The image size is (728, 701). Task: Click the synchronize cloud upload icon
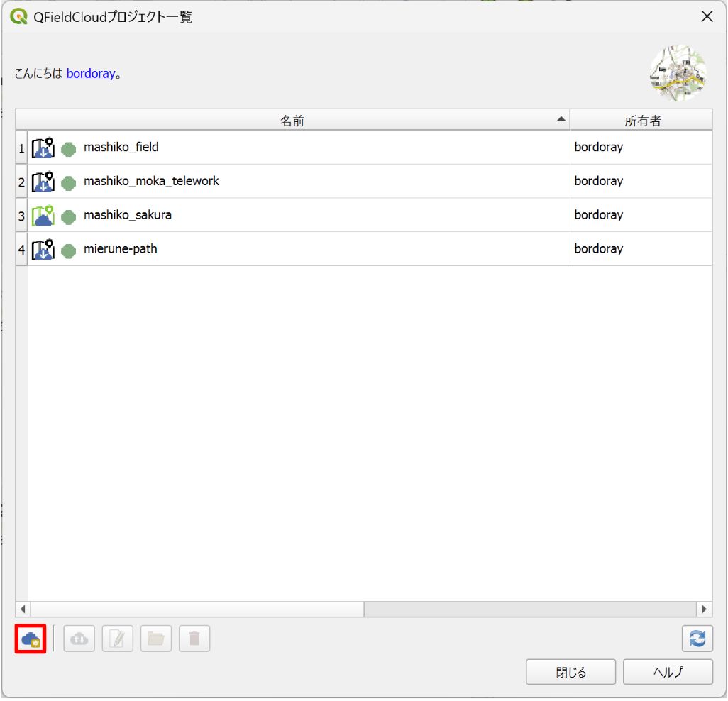coord(79,640)
